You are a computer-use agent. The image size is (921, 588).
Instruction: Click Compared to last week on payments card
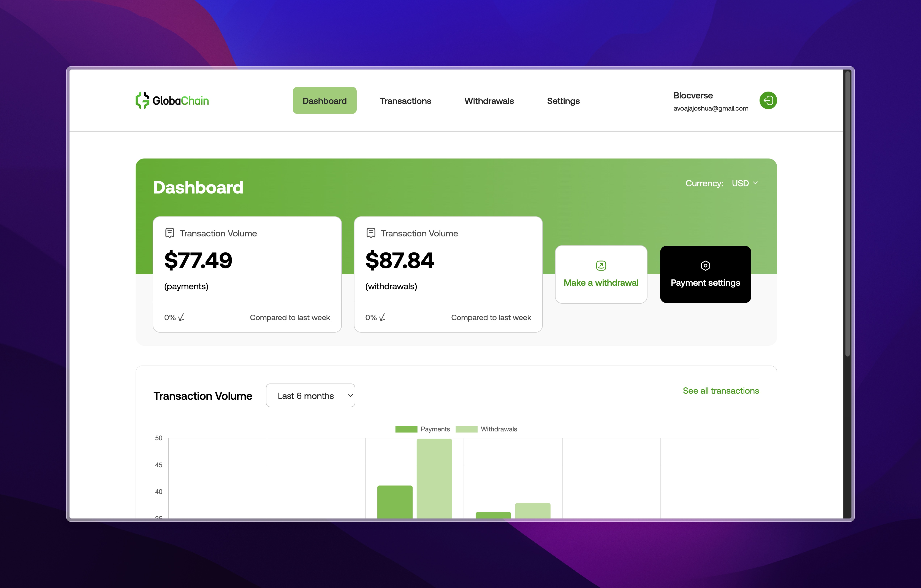tap(290, 318)
